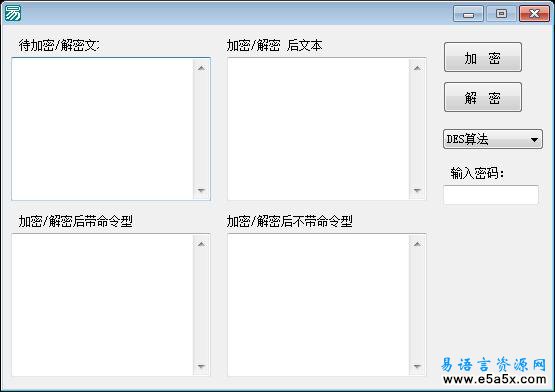The height and width of the screenshot is (392, 555).
Task: Click scroll-up arrow in 加密/解密后不带命令型 box
Action: pos(417,244)
